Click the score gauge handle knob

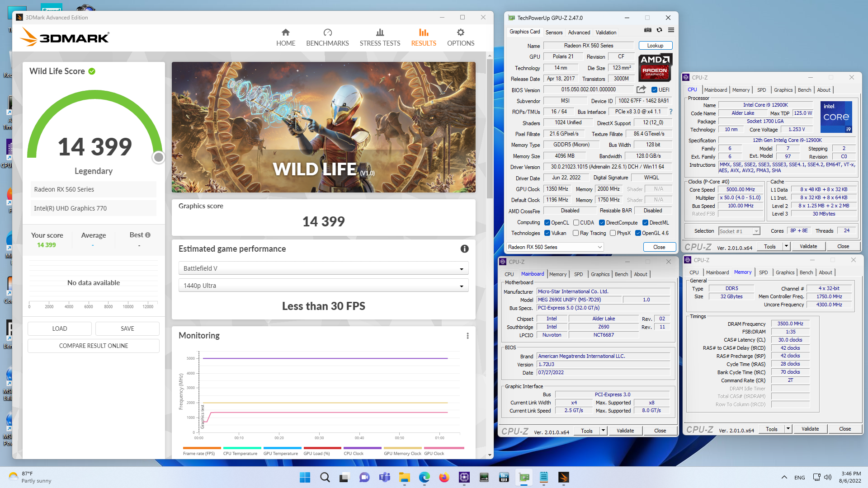(x=158, y=157)
